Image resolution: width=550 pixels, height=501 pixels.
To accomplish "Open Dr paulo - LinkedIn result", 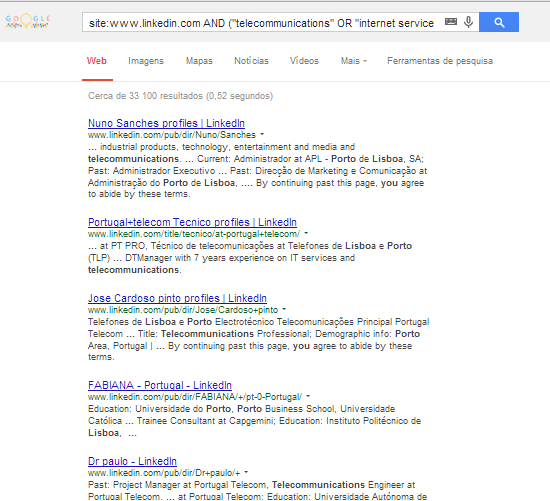I will [132, 461].
